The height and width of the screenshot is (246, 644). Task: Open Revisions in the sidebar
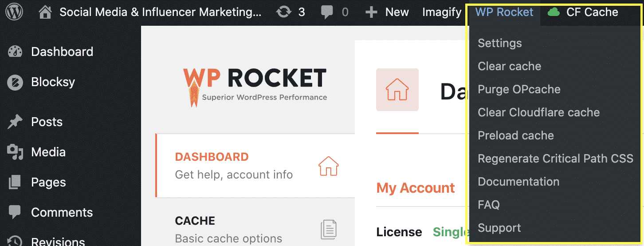click(x=58, y=242)
